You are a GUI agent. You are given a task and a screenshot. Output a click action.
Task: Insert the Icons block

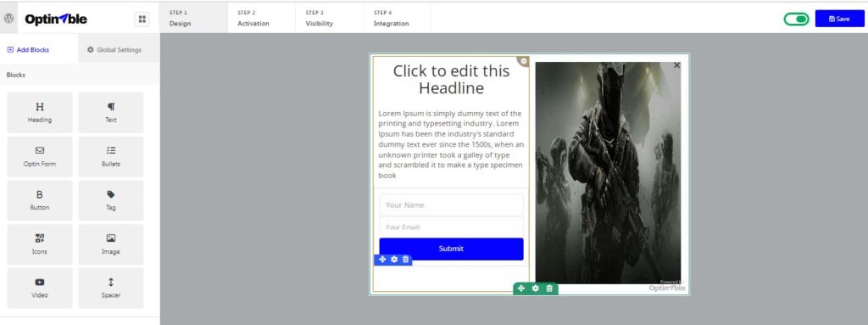pos(40,244)
